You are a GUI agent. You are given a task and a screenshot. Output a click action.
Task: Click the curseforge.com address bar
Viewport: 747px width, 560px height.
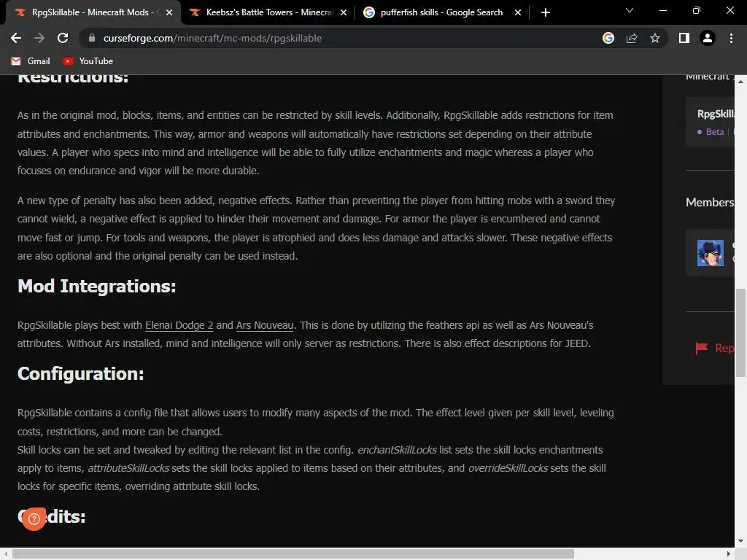coord(343,38)
